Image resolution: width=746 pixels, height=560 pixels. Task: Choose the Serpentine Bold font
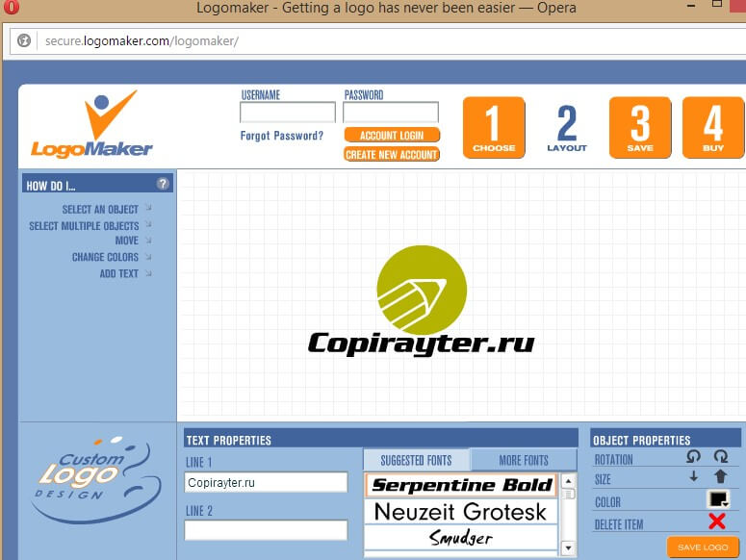click(x=461, y=485)
